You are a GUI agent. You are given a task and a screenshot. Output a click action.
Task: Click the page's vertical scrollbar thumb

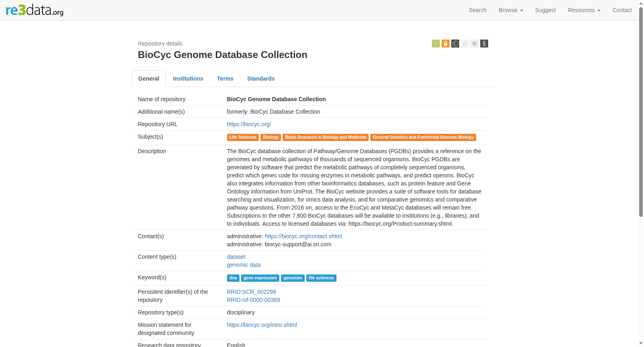(x=641, y=112)
